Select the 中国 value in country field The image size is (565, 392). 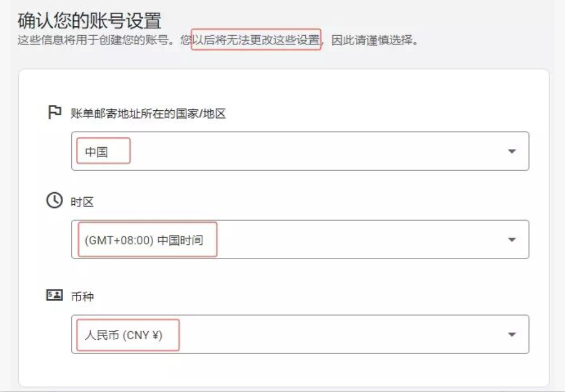coord(97,152)
